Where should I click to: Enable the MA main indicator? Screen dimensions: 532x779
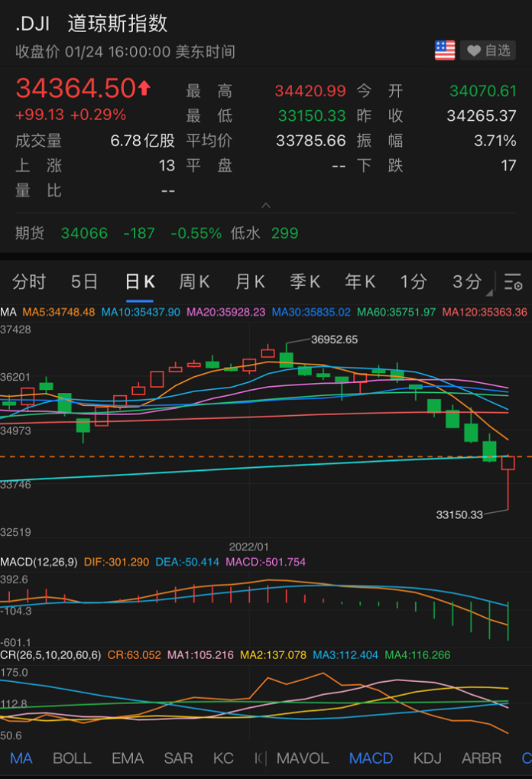point(21,758)
